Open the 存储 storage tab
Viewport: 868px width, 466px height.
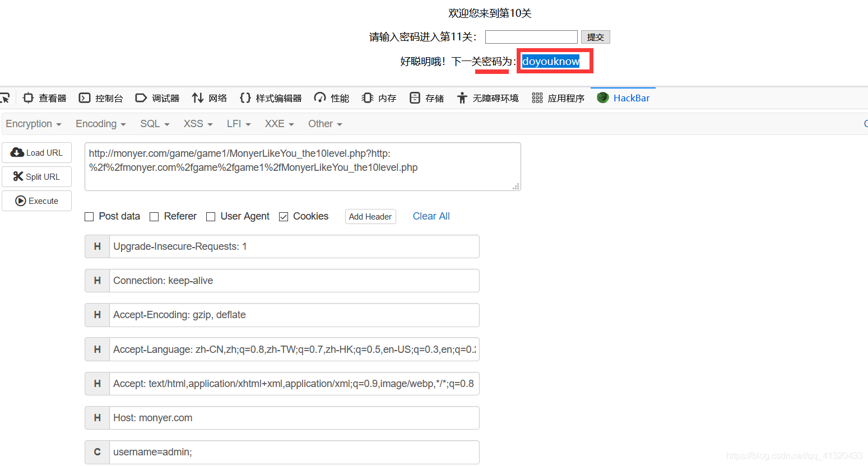tap(426, 98)
